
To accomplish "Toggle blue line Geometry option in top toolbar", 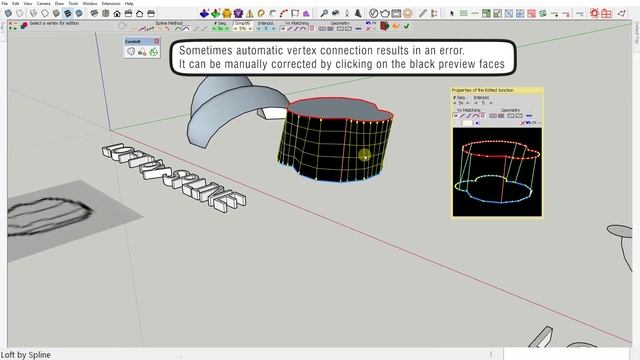I will (x=358, y=29).
